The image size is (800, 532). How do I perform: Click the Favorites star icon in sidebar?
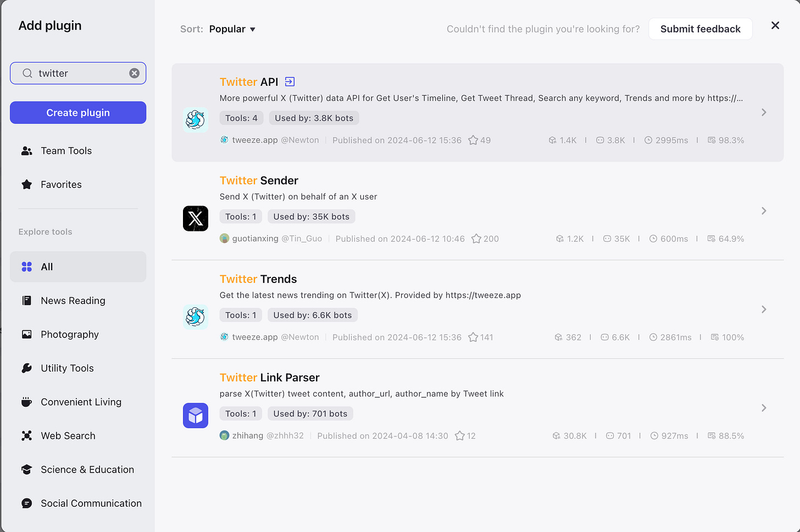pos(26,185)
